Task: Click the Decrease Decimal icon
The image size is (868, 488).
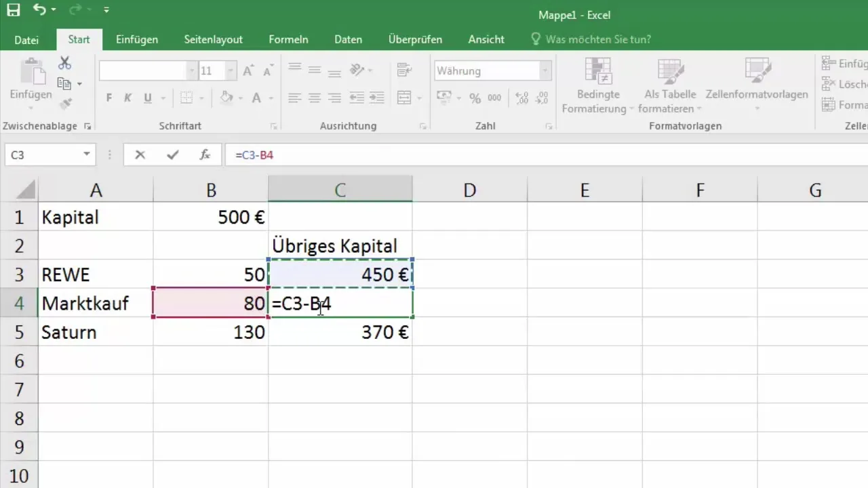Action: coord(542,98)
